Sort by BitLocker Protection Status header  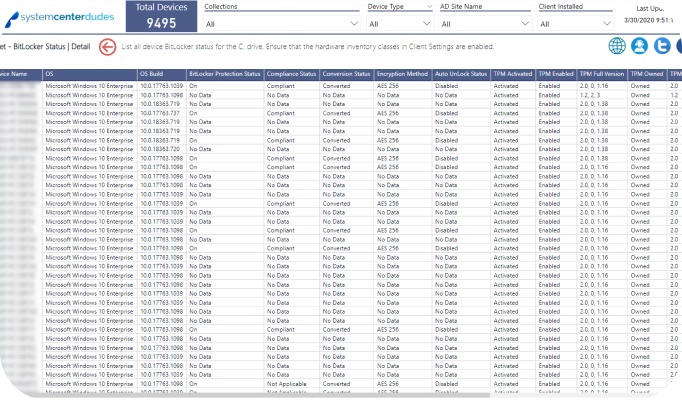(225, 74)
